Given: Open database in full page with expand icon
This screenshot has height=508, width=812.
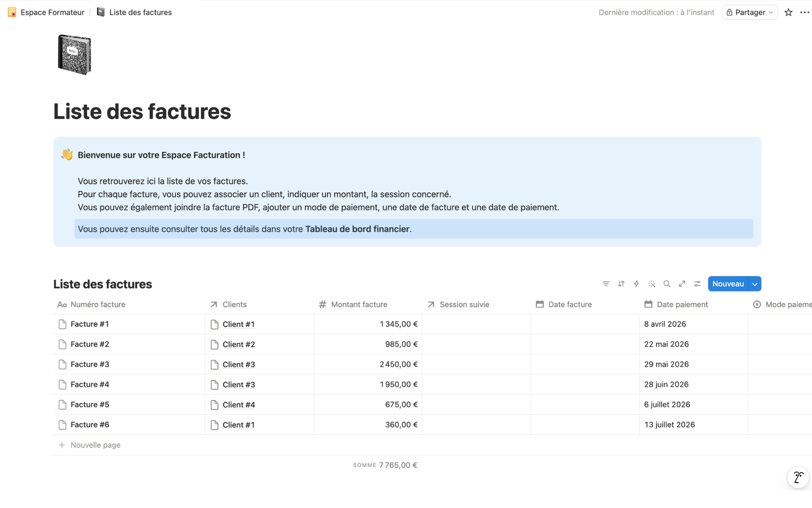Looking at the screenshot, I should tap(682, 284).
